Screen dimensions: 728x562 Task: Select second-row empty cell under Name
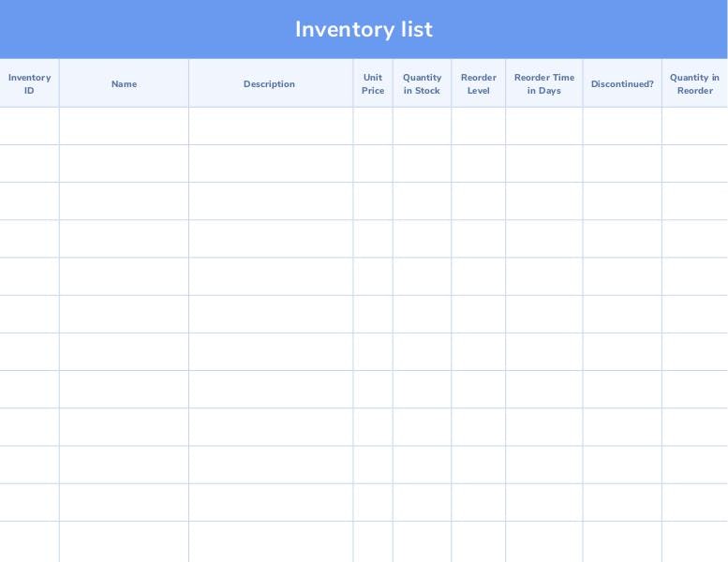(124, 164)
